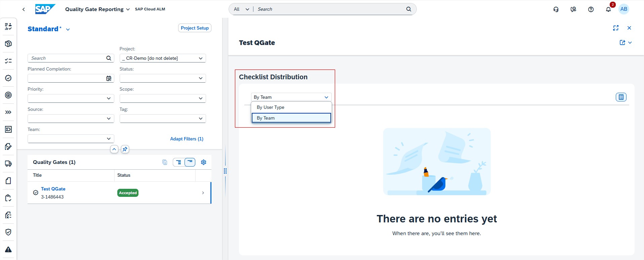Open the Team filter dropdown
Viewport: 644px width, 260px height.
pos(109,139)
